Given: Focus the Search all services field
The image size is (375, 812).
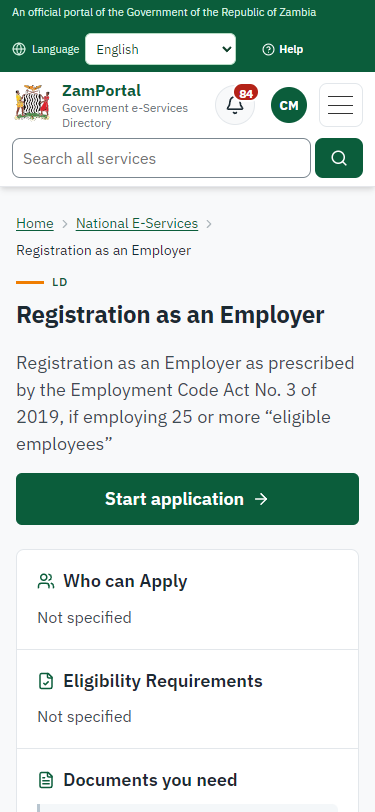Looking at the screenshot, I should 162,158.
